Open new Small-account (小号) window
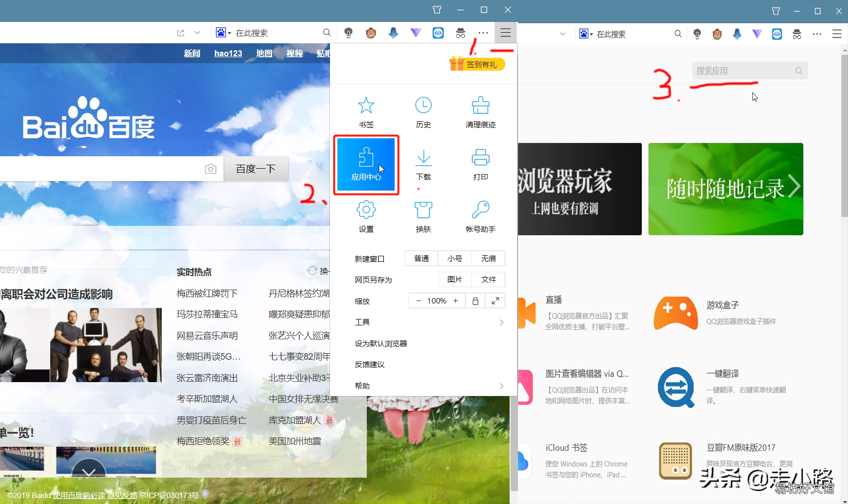Viewport: 848px width, 504px height. point(454,258)
